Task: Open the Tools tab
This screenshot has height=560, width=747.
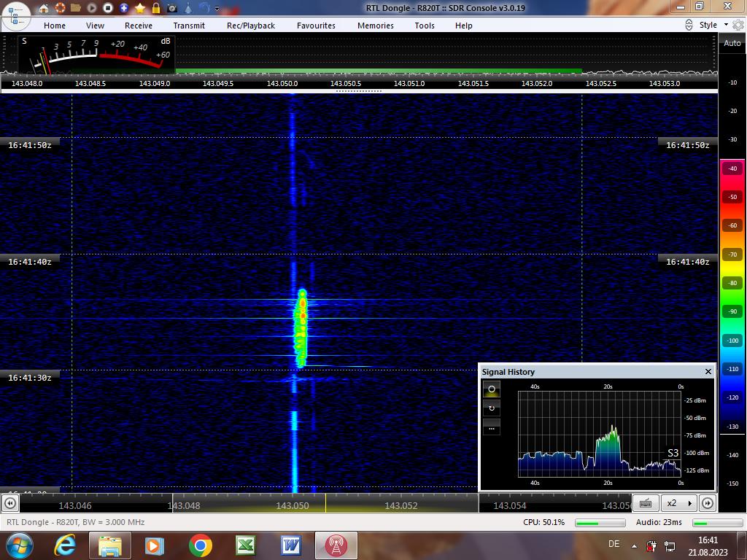Action: click(x=425, y=26)
